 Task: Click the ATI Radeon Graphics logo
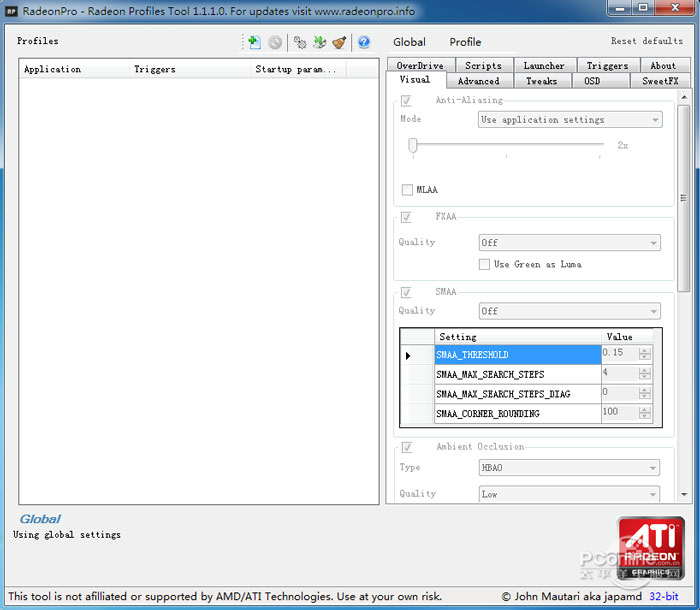651,548
